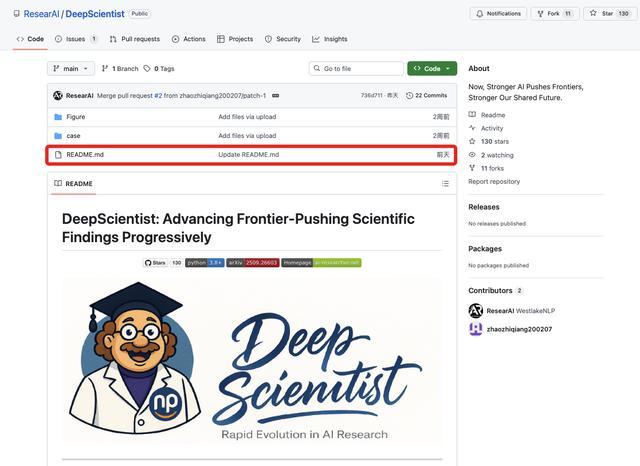Open the 1 Branch link
640x466 pixels.
coord(120,69)
